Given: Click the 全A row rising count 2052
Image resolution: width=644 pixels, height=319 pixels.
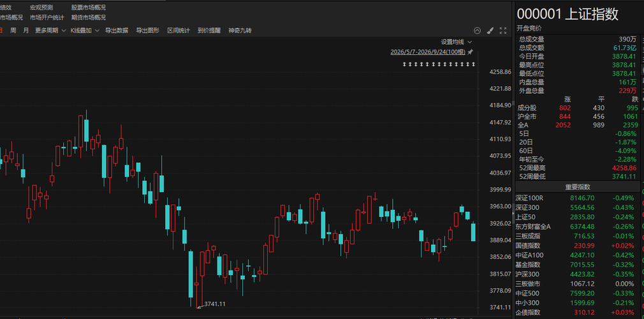Looking at the screenshot, I should pyautogui.click(x=563, y=126).
